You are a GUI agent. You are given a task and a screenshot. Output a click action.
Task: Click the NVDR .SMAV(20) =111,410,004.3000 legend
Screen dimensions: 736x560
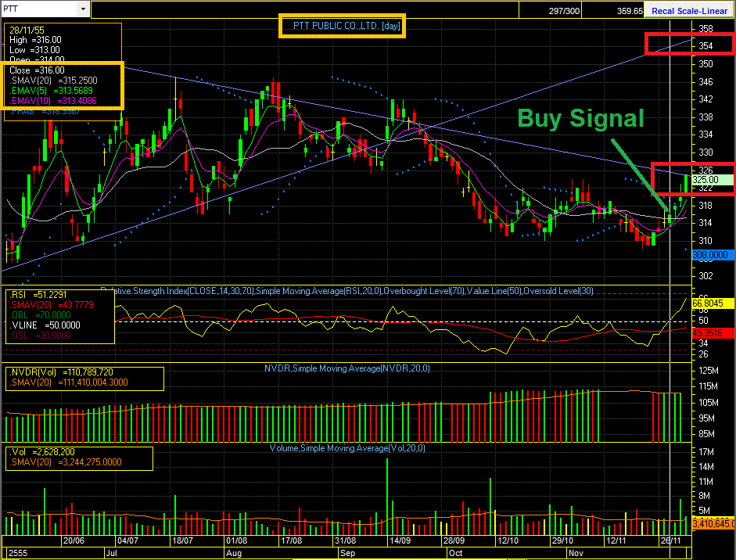click(x=69, y=382)
